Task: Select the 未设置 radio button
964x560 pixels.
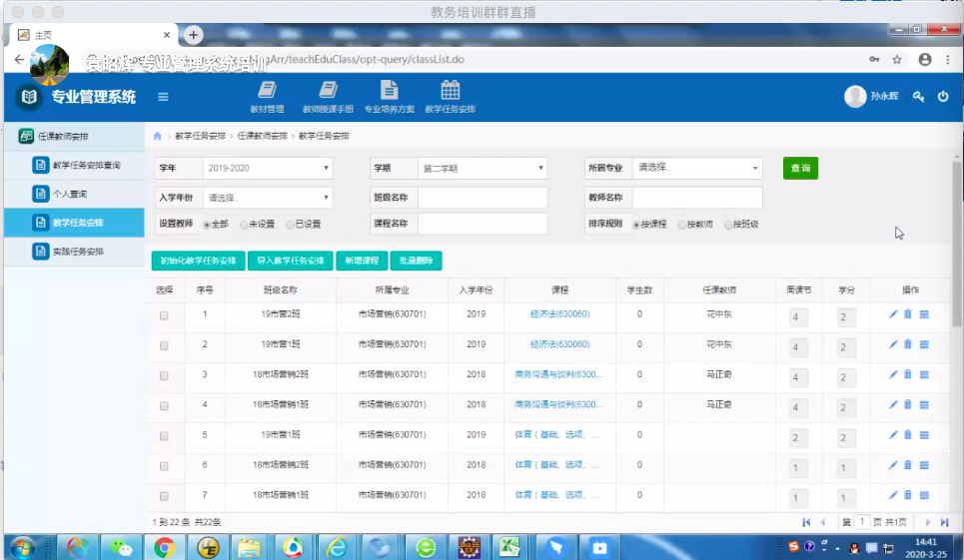Action: pyautogui.click(x=243, y=225)
